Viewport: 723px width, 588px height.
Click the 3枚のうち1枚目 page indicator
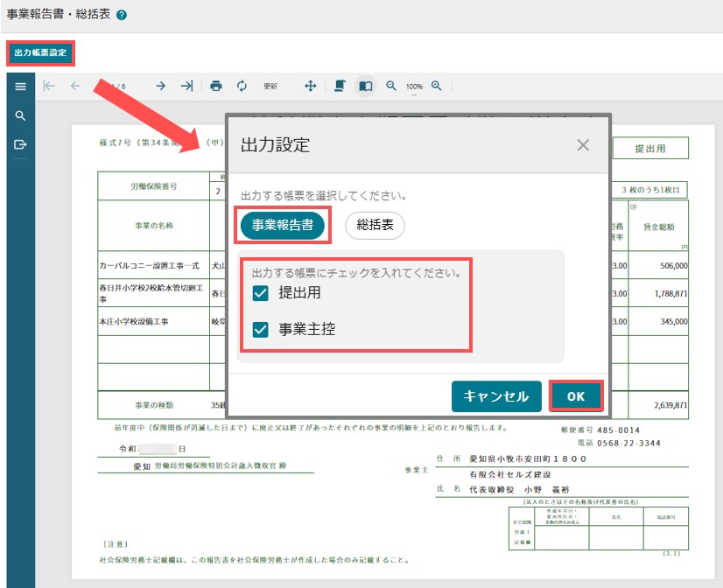coord(650,190)
